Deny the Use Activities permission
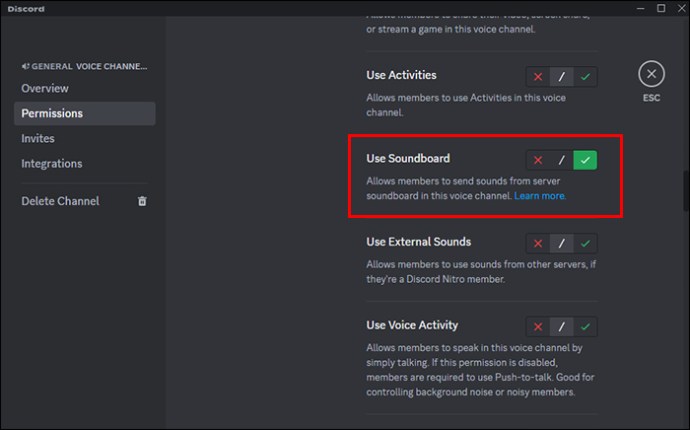The image size is (690, 430). [538, 77]
